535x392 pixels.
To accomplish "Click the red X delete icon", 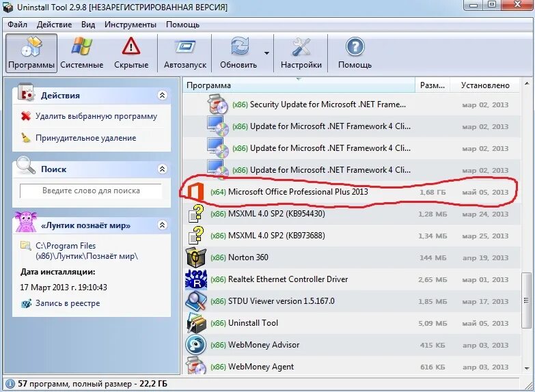I will pyautogui.click(x=26, y=116).
